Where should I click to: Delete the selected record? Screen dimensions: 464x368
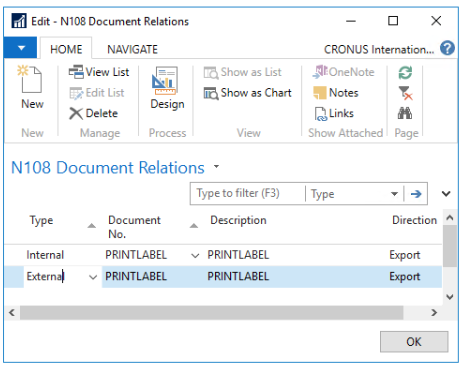93,113
